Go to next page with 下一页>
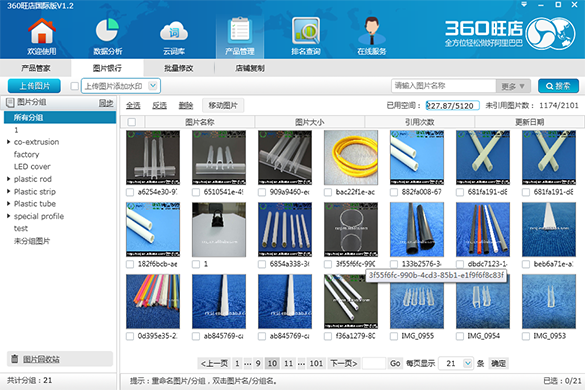The width and height of the screenshot is (585, 390). (x=344, y=363)
